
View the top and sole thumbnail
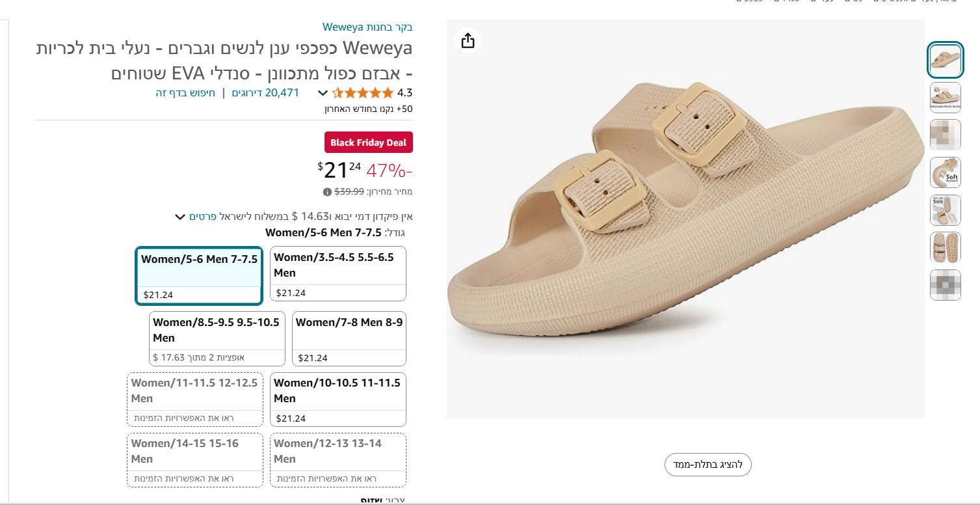tap(945, 247)
